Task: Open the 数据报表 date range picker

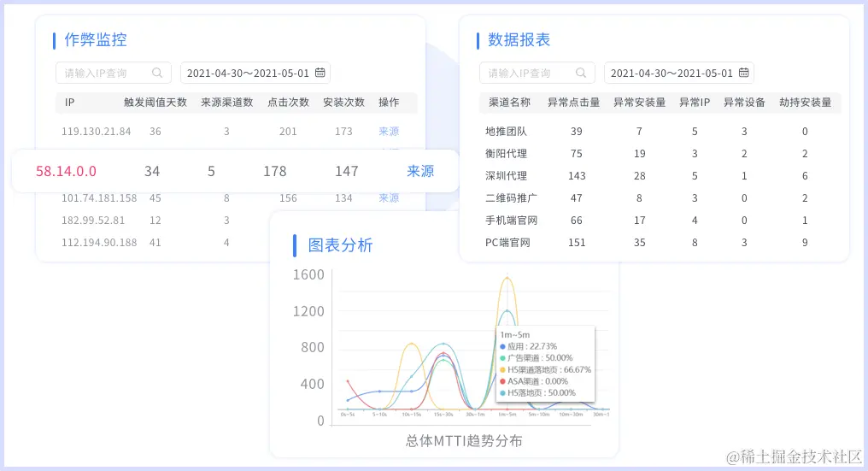Action: point(678,73)
